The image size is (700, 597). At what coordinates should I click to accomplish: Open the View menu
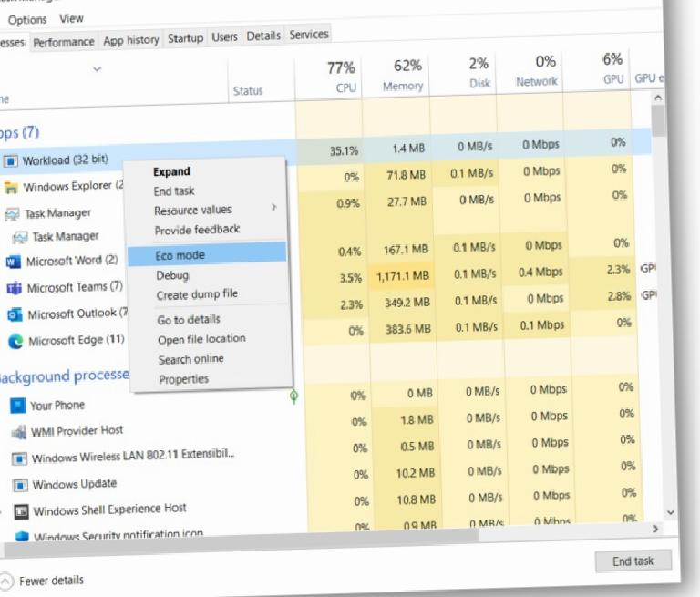(x=71, y=18)
